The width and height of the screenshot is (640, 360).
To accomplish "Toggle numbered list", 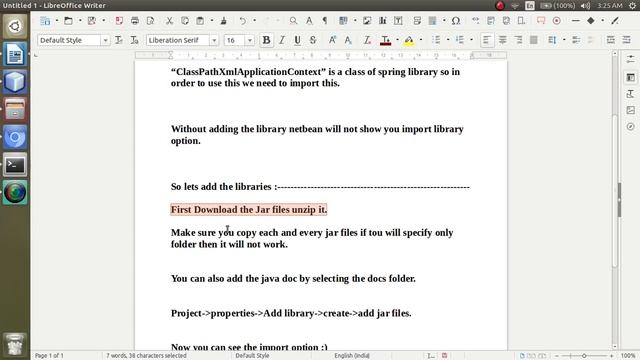I will pyautogui.click(x=460, y=40).
